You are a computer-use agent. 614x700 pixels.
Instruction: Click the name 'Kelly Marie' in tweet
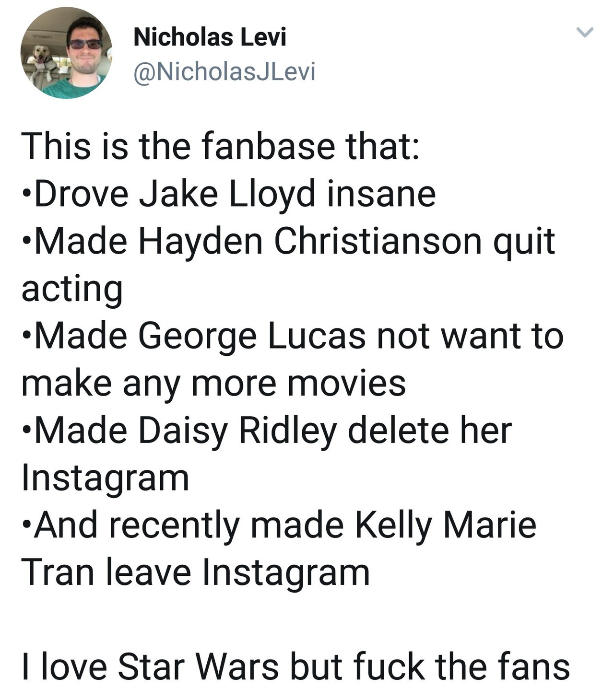[x=445, y=525]
